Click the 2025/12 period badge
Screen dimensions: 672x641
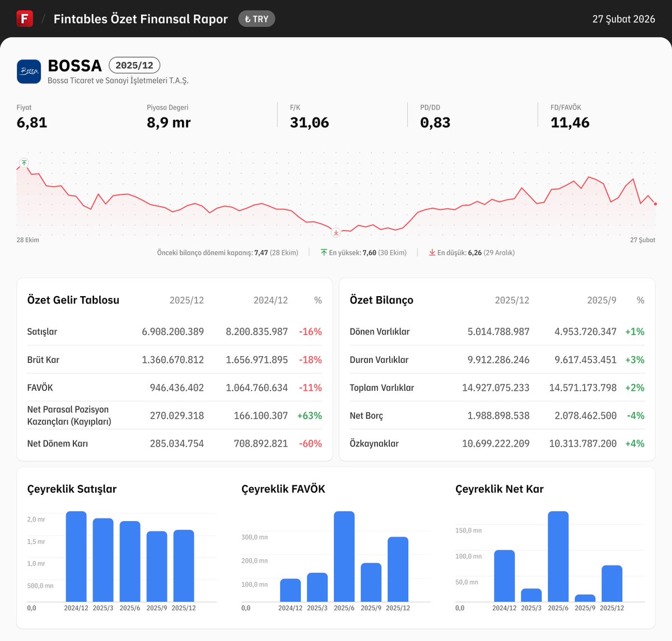click(x=134, y=65)
